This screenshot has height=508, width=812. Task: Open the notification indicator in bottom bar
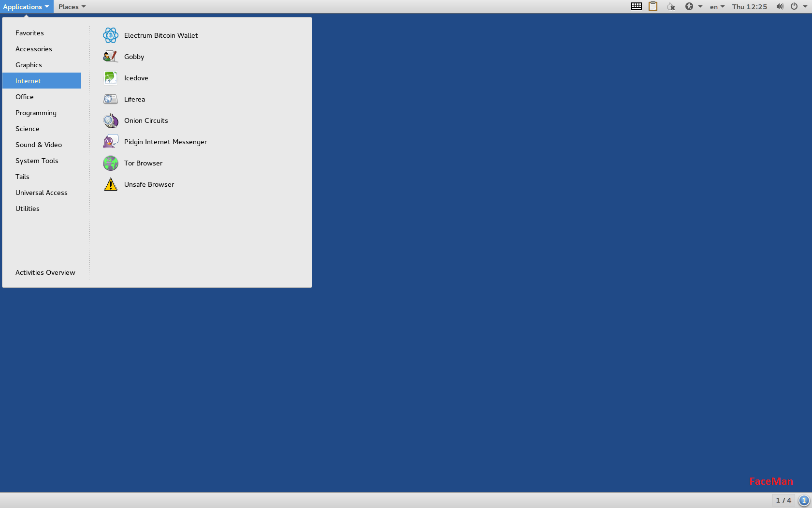pyautogui.click(x=804, y=500)
